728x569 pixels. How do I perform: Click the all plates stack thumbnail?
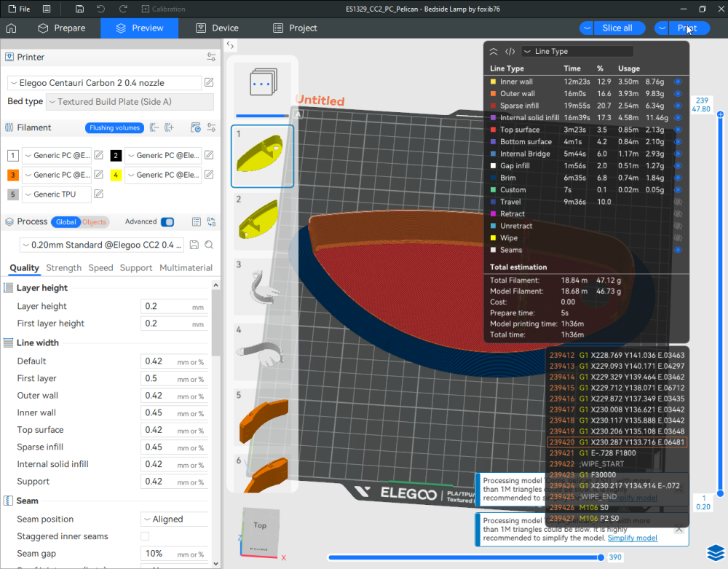(x=263, y=82)
